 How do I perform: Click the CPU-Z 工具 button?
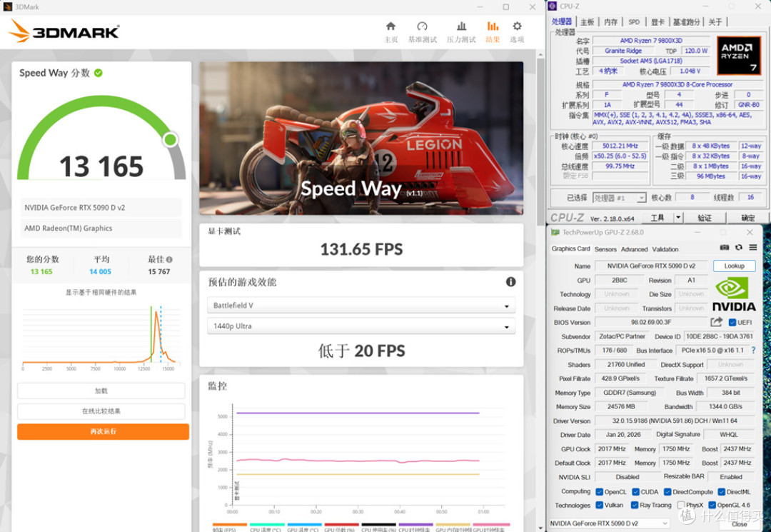pyautogui.click(x=657, y=217)
